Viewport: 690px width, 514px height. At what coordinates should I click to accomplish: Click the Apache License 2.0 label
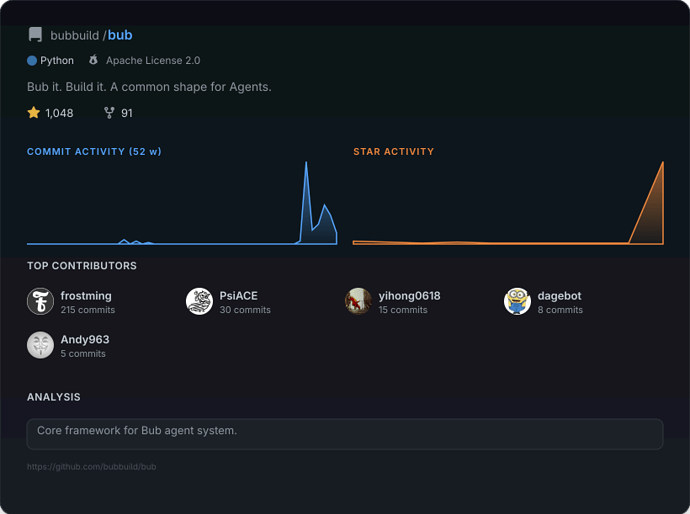[x=153, y=61]
